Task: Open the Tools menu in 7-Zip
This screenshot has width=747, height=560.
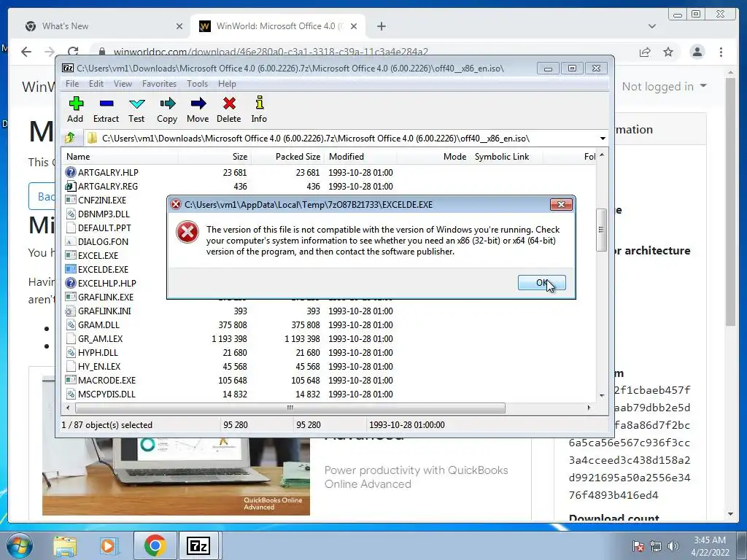Action: (x=197, y=84)
